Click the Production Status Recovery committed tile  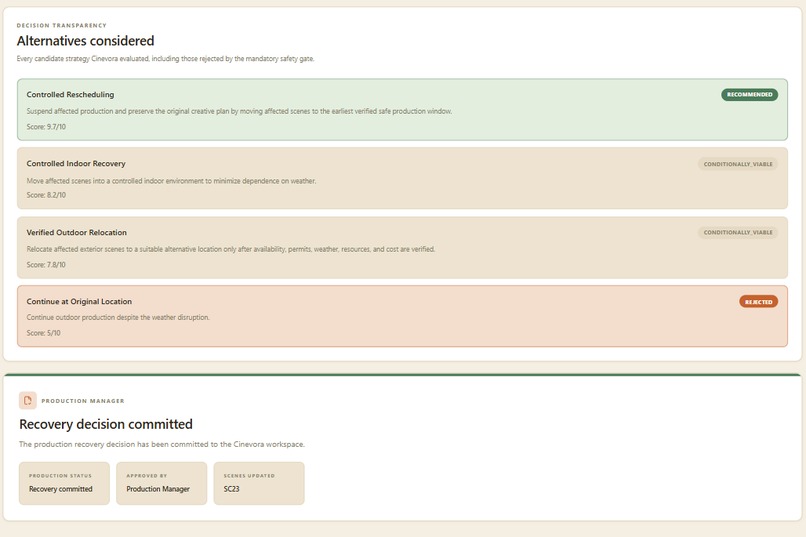point(64,483)
